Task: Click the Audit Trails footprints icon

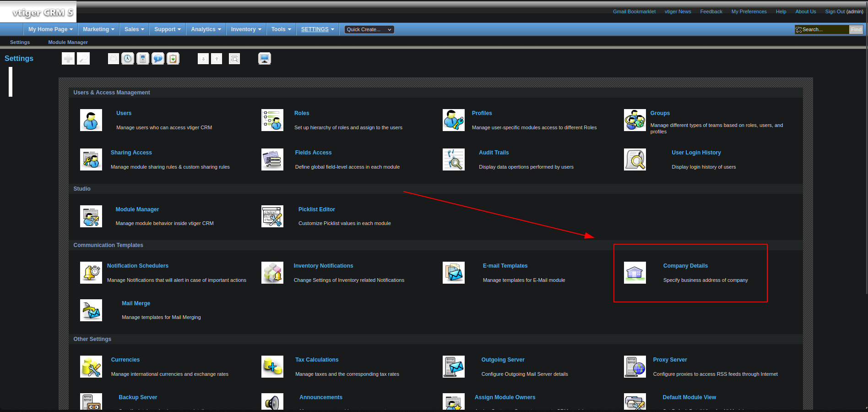Action: click(454, 159)
